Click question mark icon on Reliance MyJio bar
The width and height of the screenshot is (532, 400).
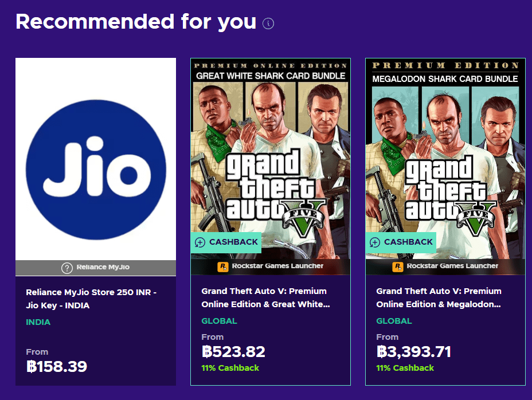tap(67, 268)
